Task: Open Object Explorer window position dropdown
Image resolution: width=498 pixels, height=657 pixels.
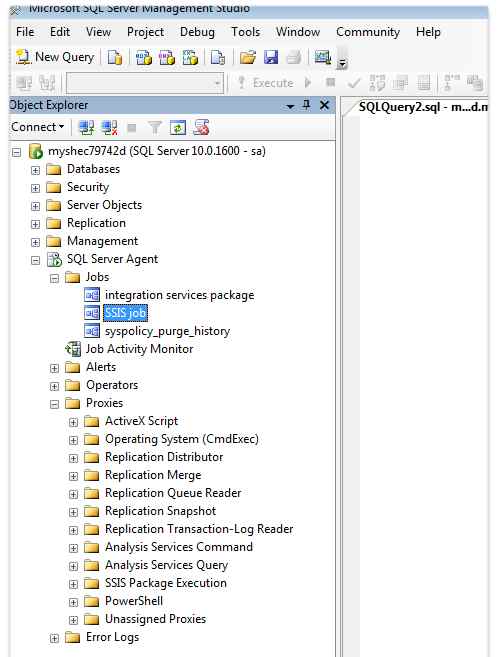Action: [x=290, y=106]
